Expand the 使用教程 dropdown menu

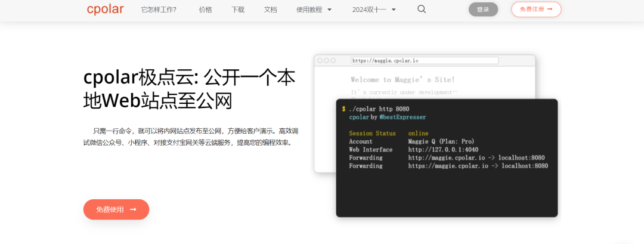pyautogui.click(x=314, y=10)
